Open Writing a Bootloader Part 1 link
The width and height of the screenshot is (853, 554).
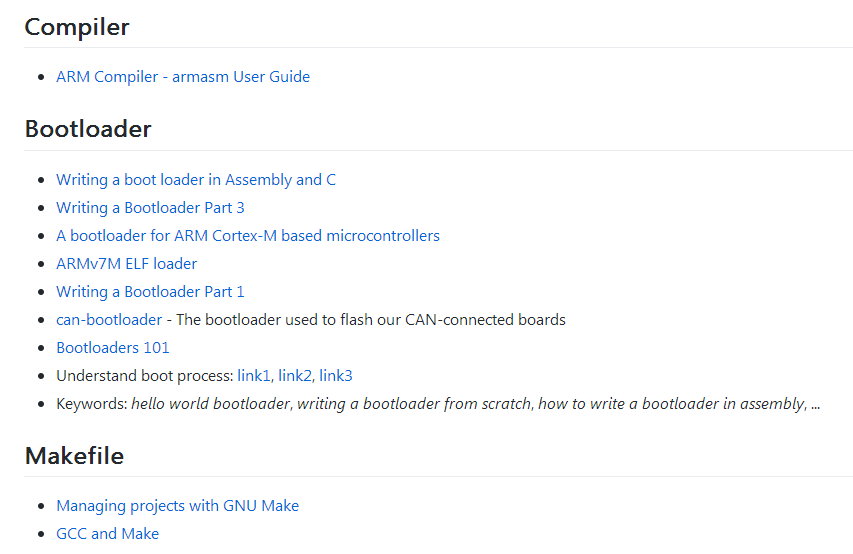[150, 292]
